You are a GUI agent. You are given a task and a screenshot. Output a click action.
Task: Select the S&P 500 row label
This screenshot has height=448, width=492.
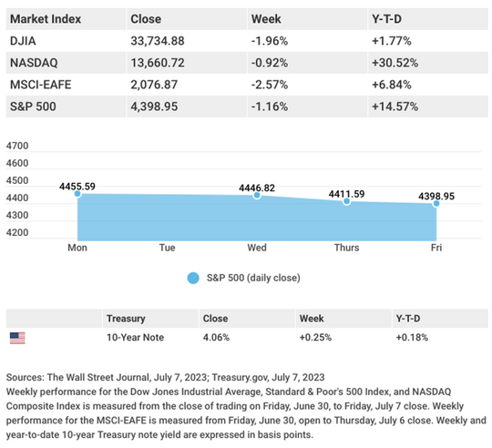pos(33,107)
